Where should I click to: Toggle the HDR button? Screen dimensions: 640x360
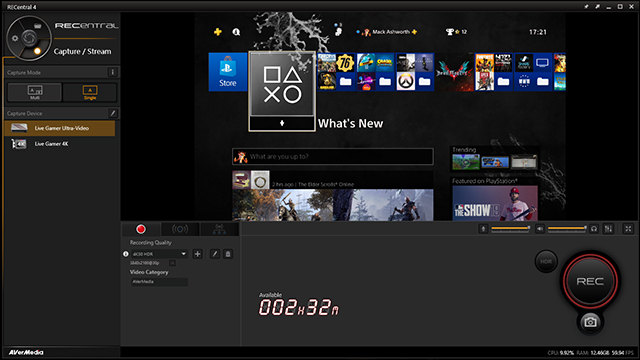(x=546, y=261)
